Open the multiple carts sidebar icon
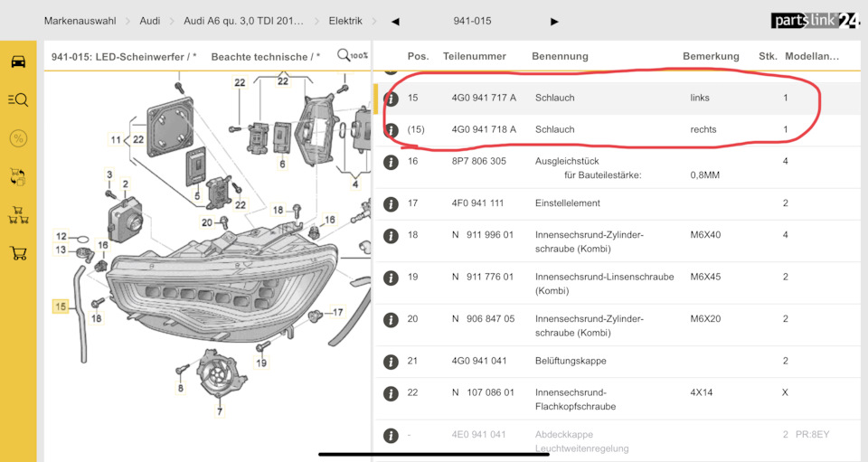 point(18,215)
